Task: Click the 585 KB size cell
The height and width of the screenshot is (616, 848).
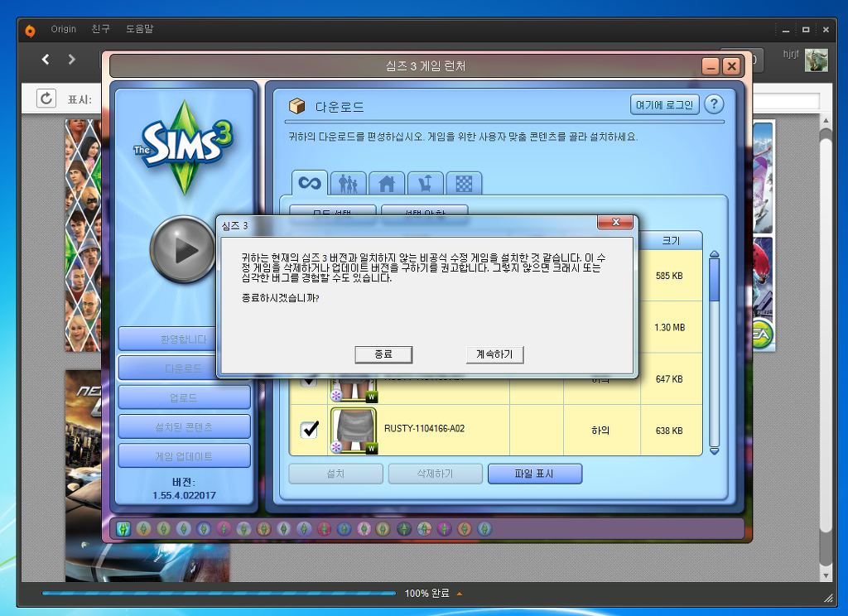Action: click(669, 276)
